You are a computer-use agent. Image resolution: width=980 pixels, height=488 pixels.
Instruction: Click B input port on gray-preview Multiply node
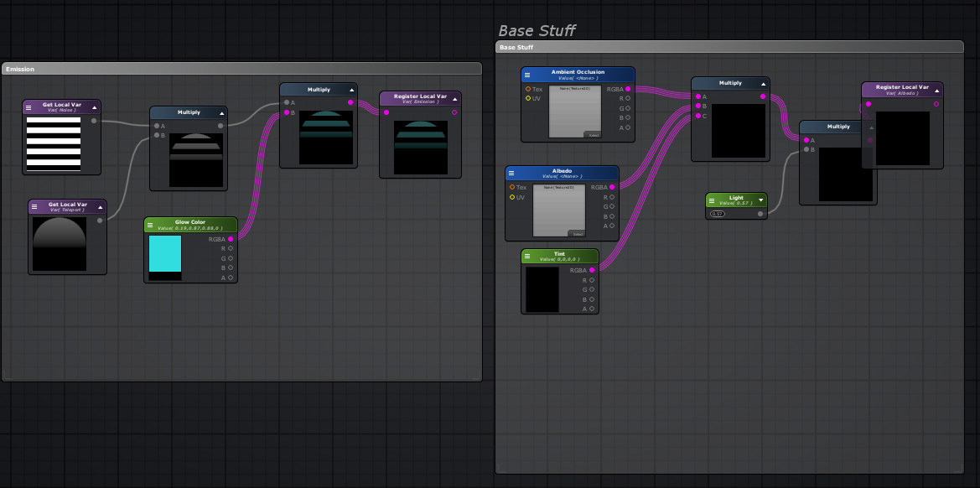[156, 135]
